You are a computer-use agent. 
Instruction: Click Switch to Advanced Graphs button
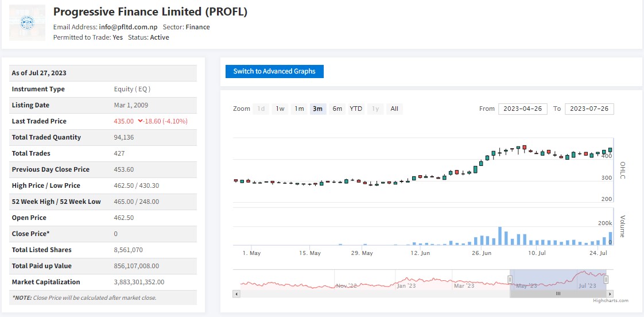point(274,71)
